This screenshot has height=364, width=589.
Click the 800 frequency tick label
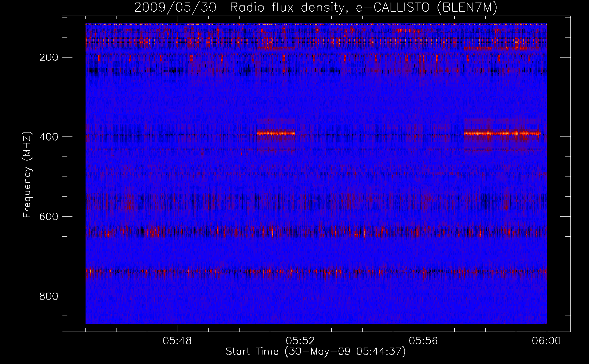48,296
